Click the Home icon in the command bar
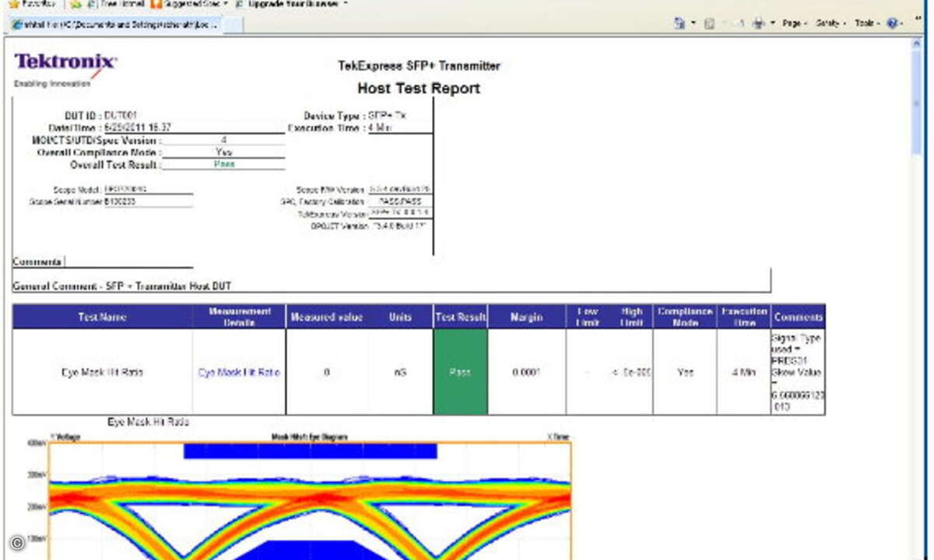 pyautogui.click(x=680, y=24)
